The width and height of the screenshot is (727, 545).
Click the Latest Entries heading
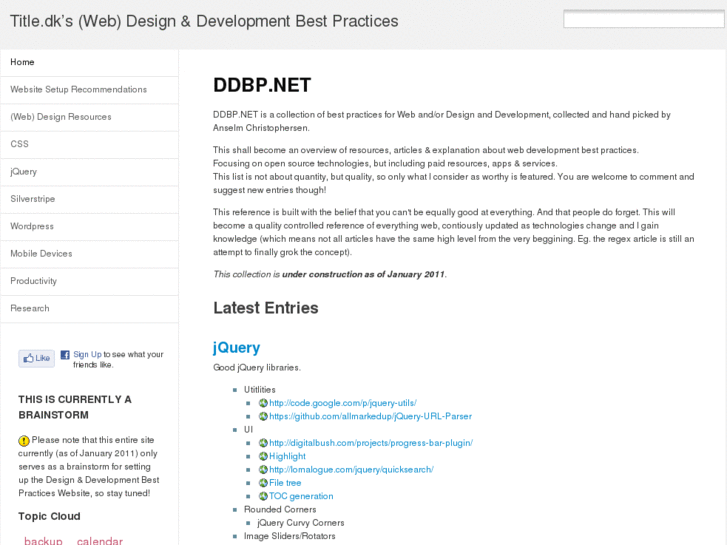click(266, 308)
